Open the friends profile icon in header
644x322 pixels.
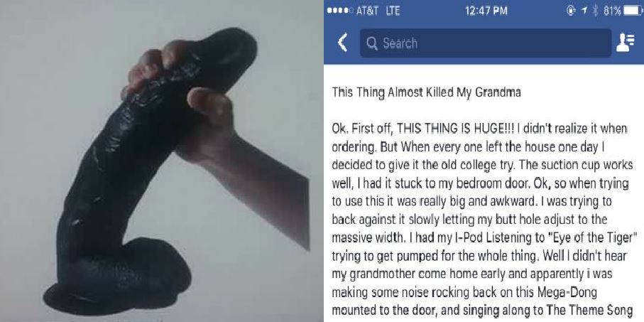[625, 43]
